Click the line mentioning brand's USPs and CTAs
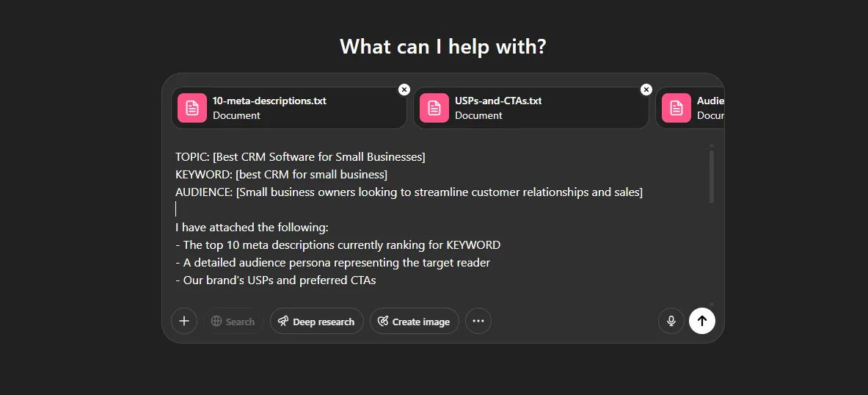 275,280
